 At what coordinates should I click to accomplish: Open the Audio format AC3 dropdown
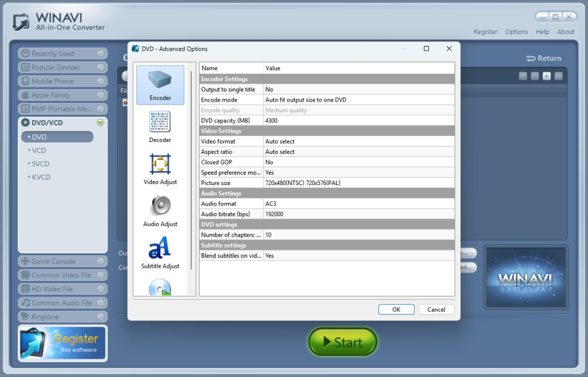coord(359,204)
